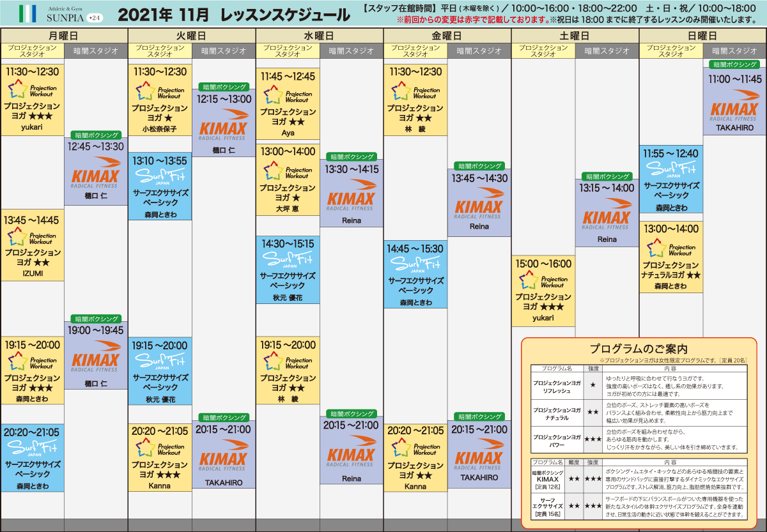
Task: Click the 2021年 11月 レッスンスケジュール title
Action: pos(234,14)
